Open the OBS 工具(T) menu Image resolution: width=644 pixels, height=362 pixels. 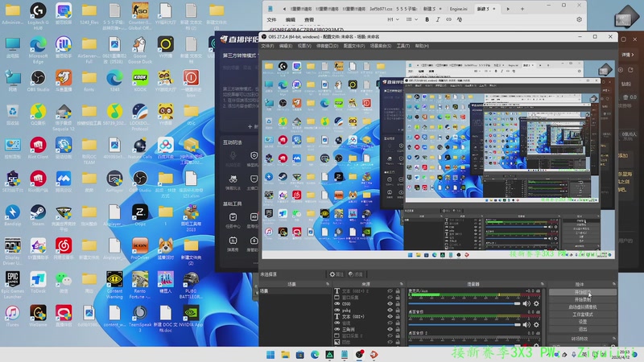tap(403, 46)
